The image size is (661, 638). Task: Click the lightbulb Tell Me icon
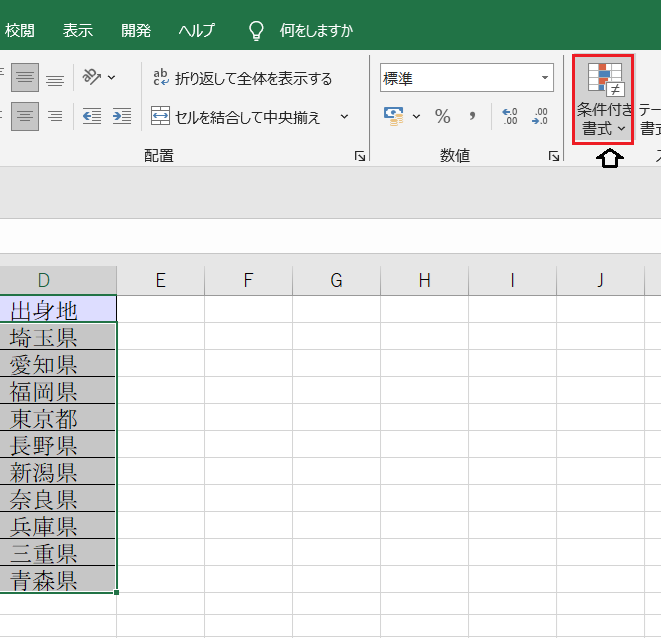[256, 31]
